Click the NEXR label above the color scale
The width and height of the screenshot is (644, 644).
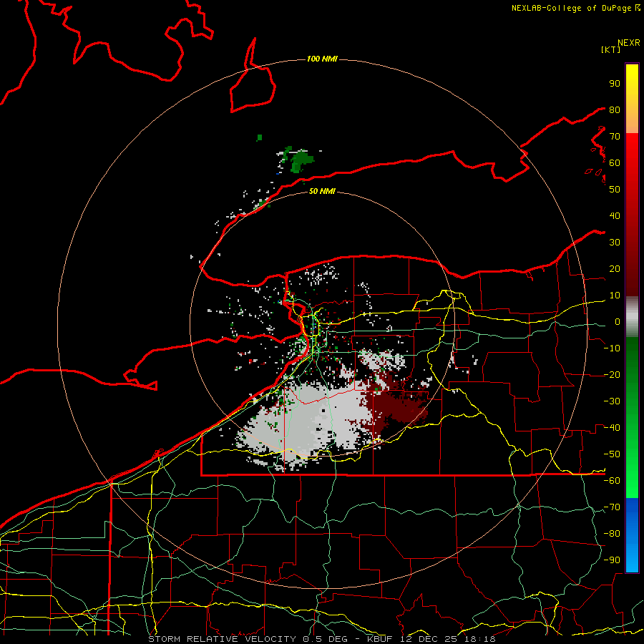[x=628, y=43]
